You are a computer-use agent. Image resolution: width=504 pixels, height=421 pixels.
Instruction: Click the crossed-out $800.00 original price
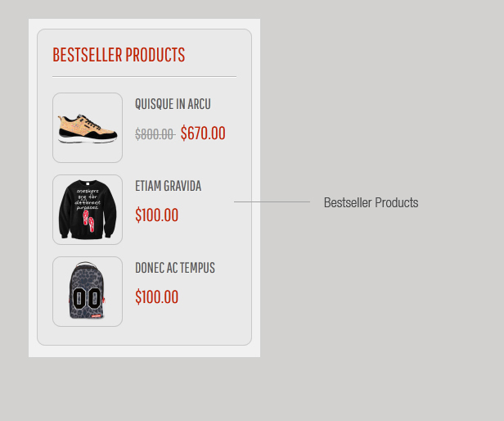(155, 134)
